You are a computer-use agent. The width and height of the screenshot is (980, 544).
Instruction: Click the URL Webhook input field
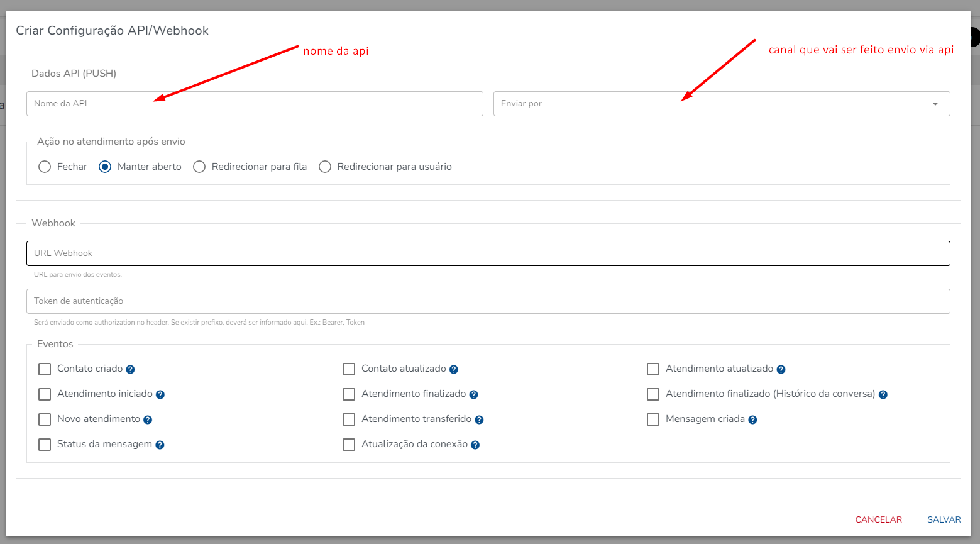tap(488, 253)
